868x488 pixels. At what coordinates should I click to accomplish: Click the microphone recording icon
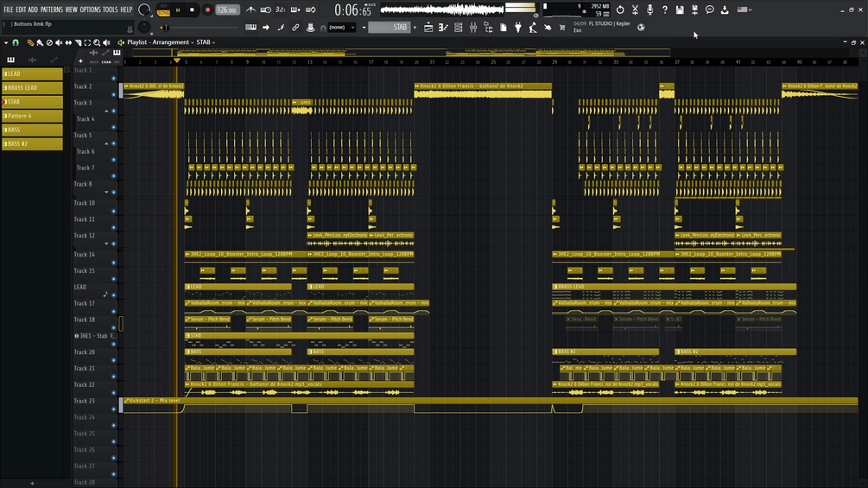(x=649, y=10)
